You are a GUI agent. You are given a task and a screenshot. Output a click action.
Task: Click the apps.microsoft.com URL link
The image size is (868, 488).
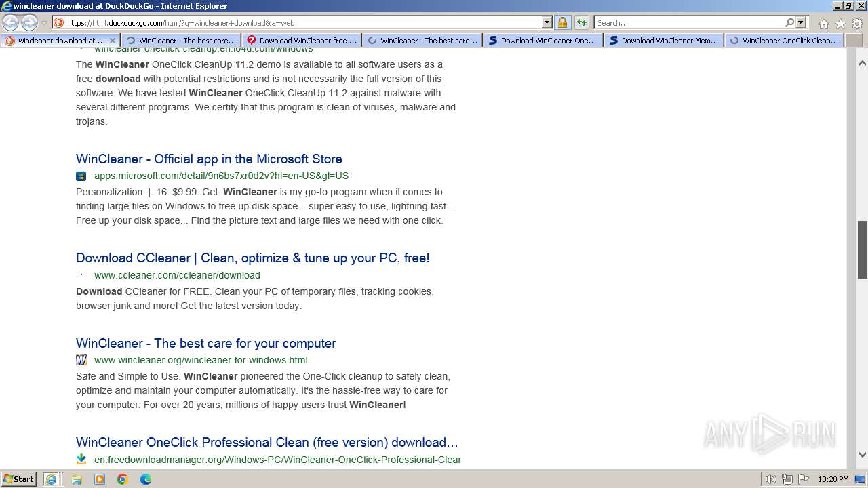pos(221,176)
